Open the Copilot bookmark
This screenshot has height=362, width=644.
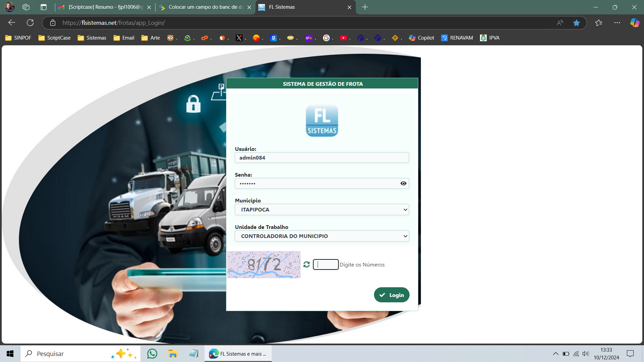(x=421, y=38)
